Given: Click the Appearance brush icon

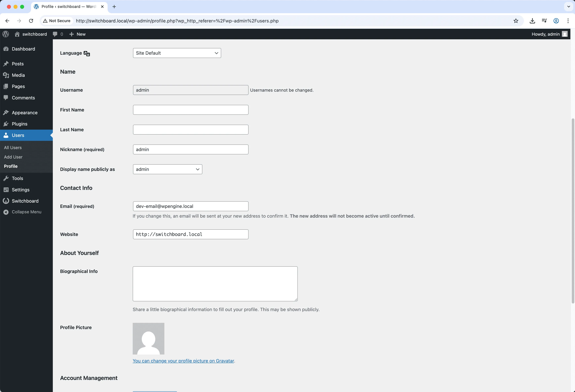Looking at the screenshot, I should 6,112.
